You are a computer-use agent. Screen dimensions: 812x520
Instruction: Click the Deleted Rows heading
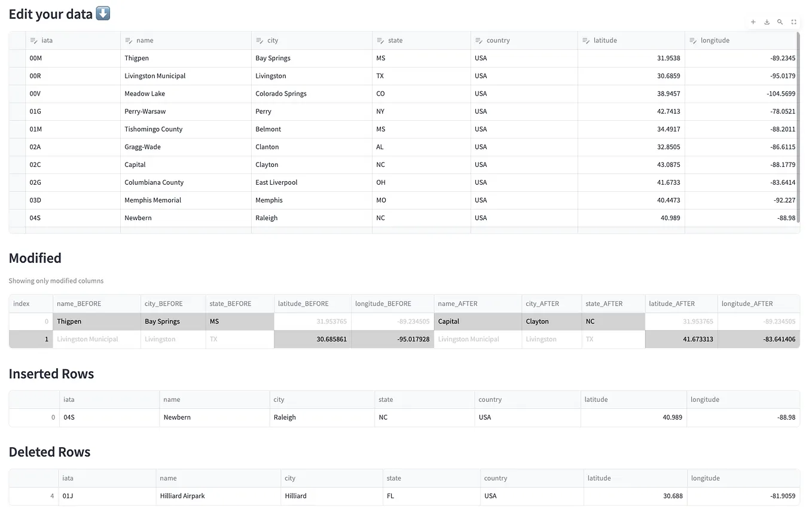50,452
